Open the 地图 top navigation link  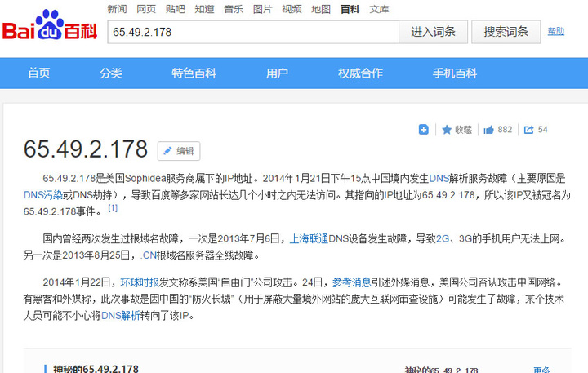[321, 9]
